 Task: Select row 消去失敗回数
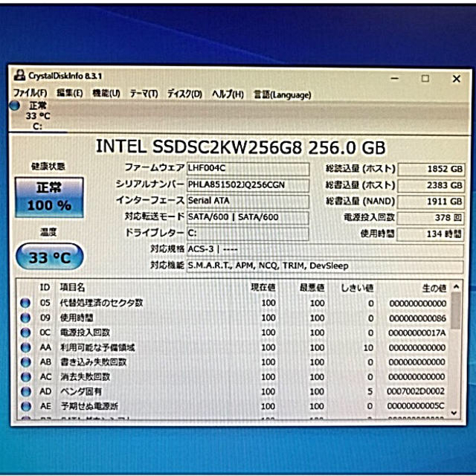pos(234,377)
